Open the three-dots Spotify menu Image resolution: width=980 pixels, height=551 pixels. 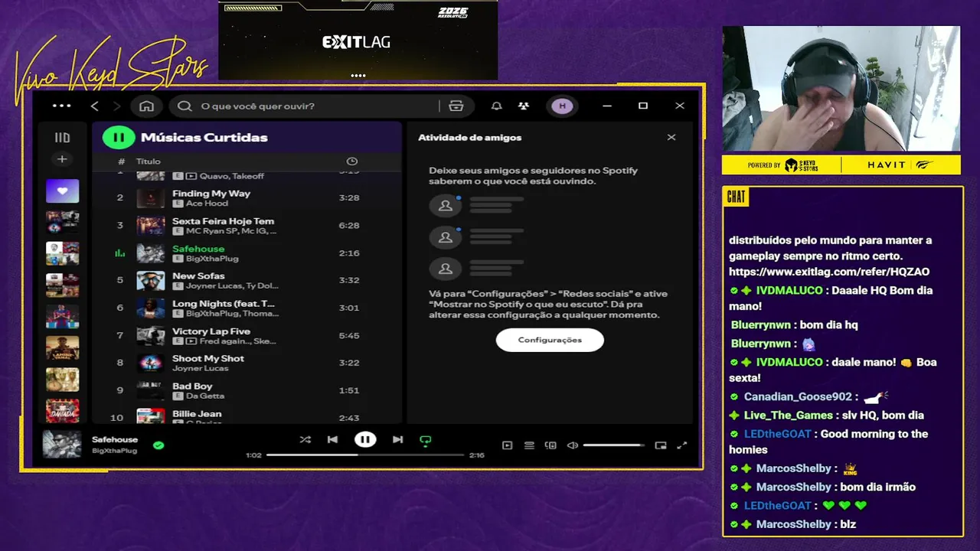click(x=62, y=106)
